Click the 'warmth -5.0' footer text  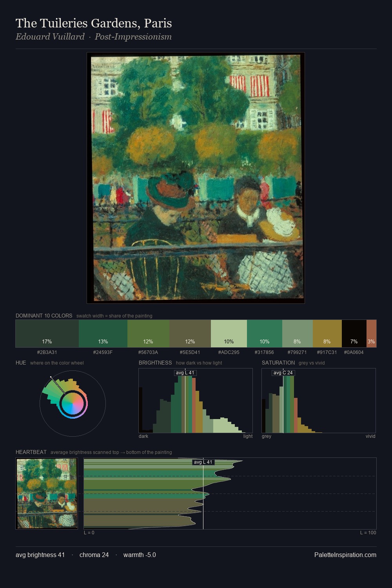click(140, 555)
